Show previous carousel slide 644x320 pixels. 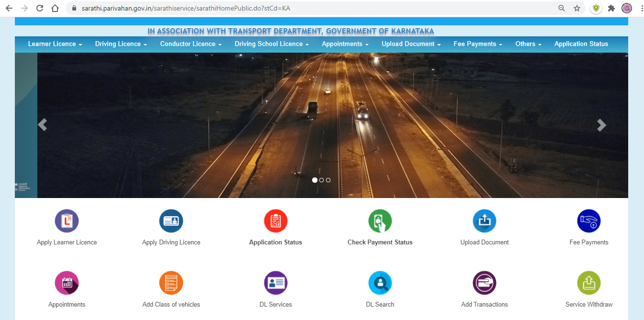[x=42, y=125]
